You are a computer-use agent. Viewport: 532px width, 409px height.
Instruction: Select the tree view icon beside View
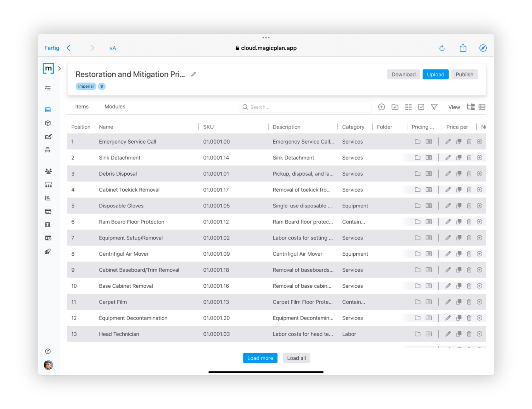[471, 107]
